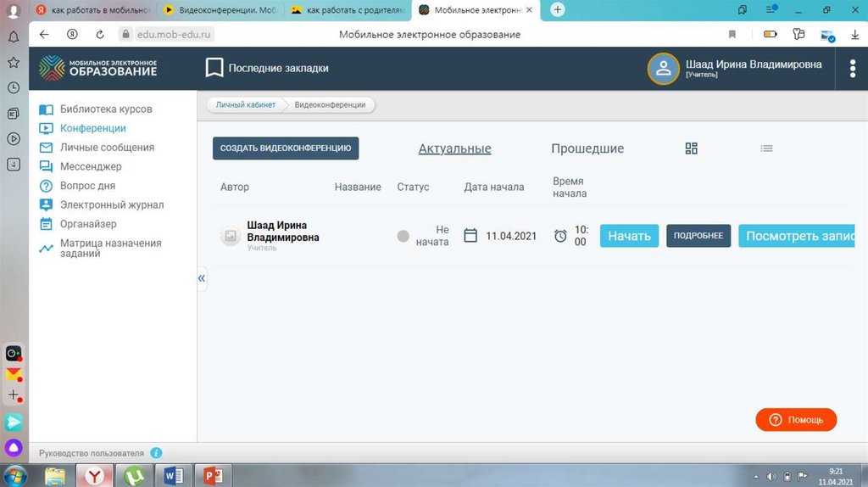Open Матрица назначения заданий
The width and height of the screenshot is (868, 487).
100,249
